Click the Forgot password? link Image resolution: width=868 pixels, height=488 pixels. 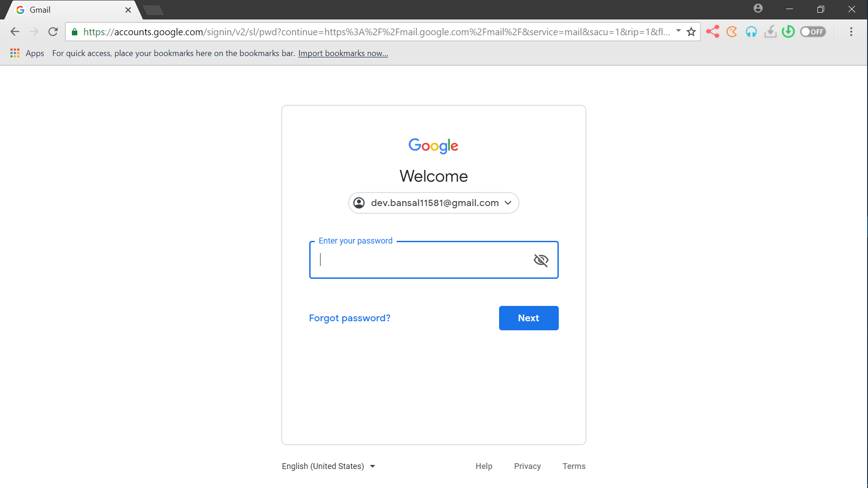click(x=349, y=318)
